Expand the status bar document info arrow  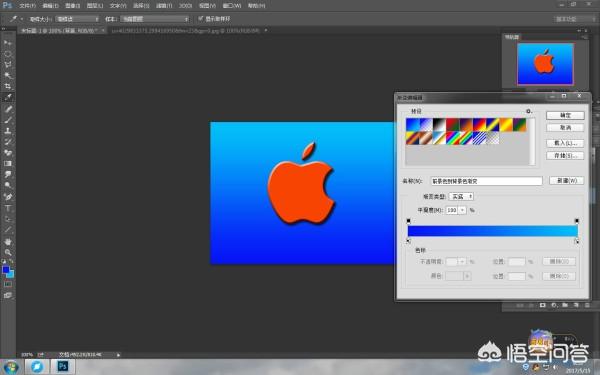click(x=118, y=355)
